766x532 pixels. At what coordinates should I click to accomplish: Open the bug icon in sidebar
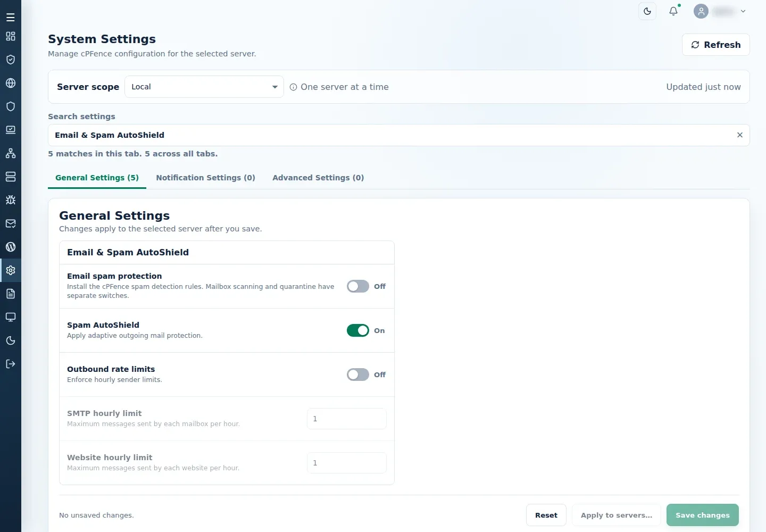coord(11,200)
